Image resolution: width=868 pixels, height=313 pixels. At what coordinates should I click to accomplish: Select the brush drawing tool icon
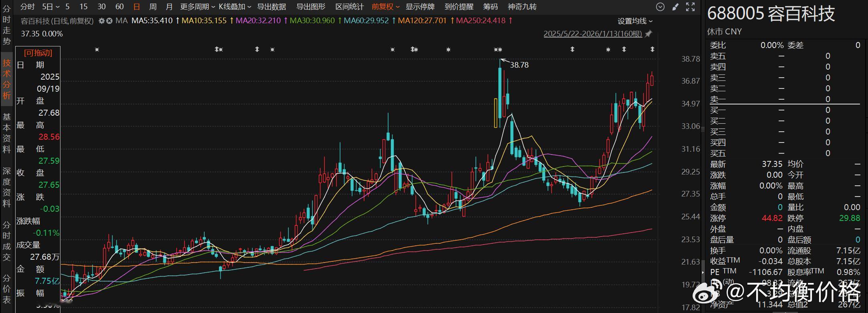(675, 7)
